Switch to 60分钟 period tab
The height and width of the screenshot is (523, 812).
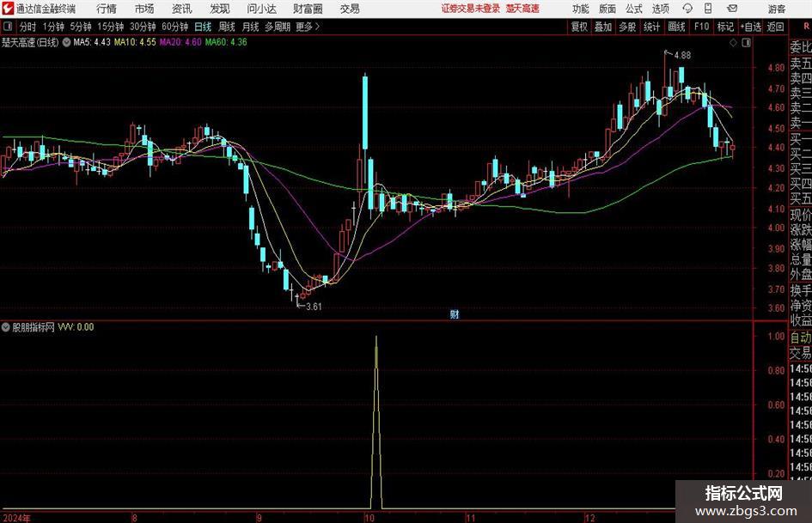point(174,27)
